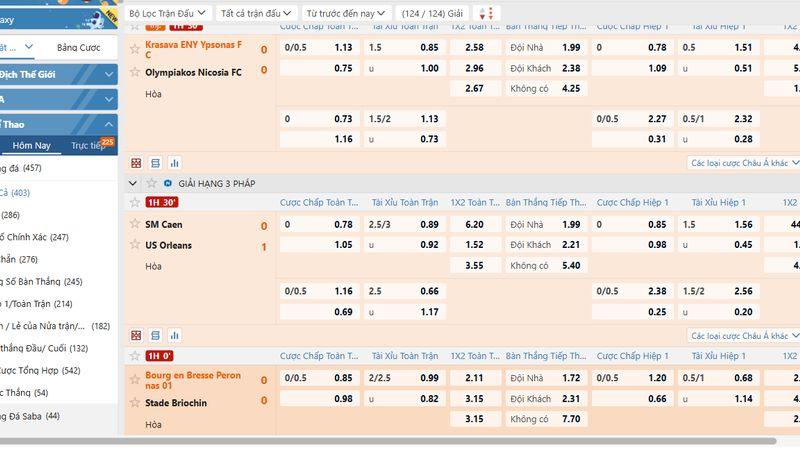
Task: Star the 1H 30' SM Caen match row
Action: point(135,203)
